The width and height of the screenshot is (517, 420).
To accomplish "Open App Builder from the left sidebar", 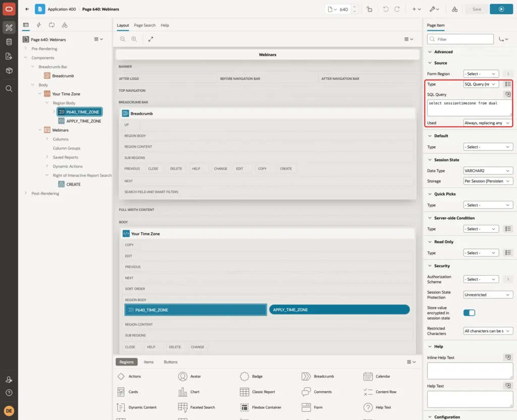I will click(9, 28).
